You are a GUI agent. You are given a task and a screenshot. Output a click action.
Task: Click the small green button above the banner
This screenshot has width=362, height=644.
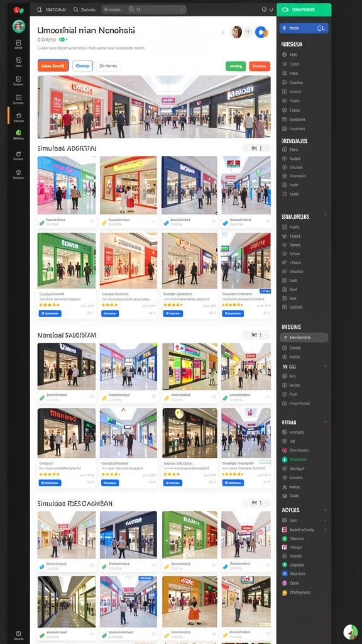[236, 65]
